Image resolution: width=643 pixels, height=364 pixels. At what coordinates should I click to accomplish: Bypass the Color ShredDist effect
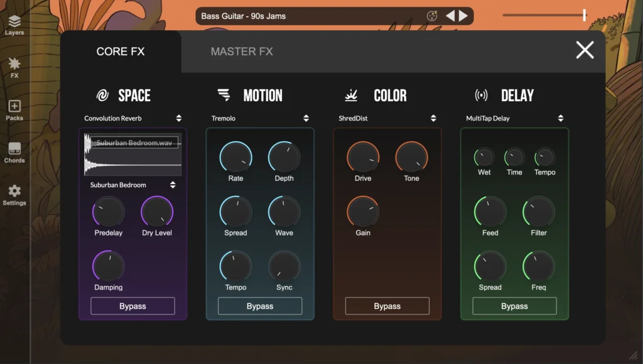(387, 306)
